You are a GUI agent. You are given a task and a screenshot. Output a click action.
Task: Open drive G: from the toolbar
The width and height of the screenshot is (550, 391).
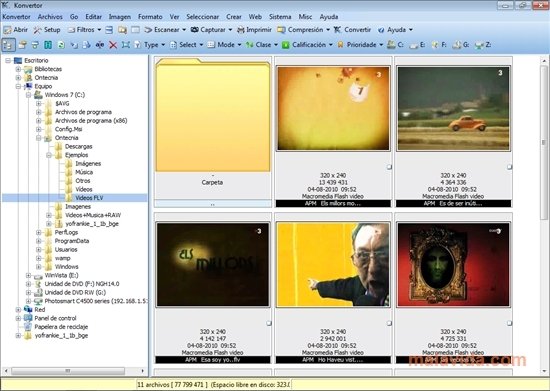click(461, 45)
